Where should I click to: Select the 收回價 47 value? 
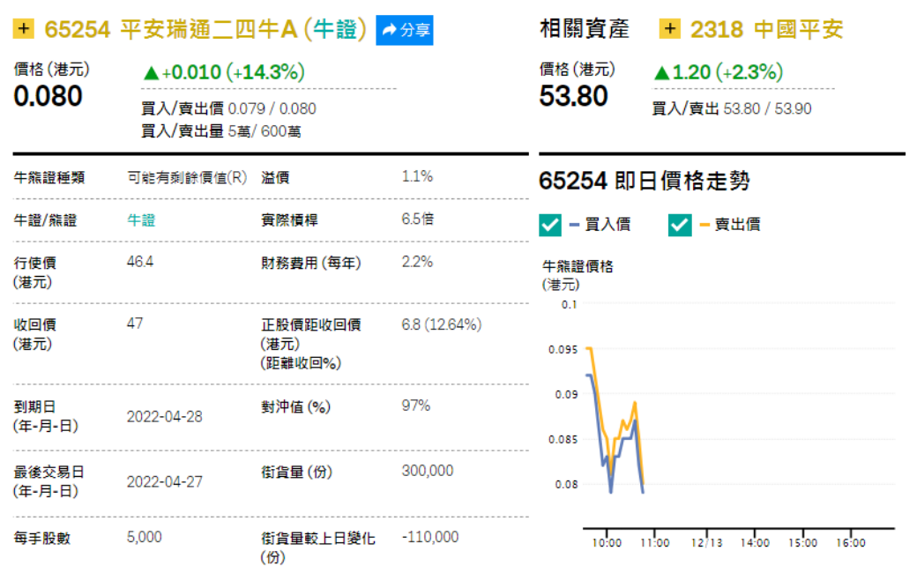coord(135,324)
